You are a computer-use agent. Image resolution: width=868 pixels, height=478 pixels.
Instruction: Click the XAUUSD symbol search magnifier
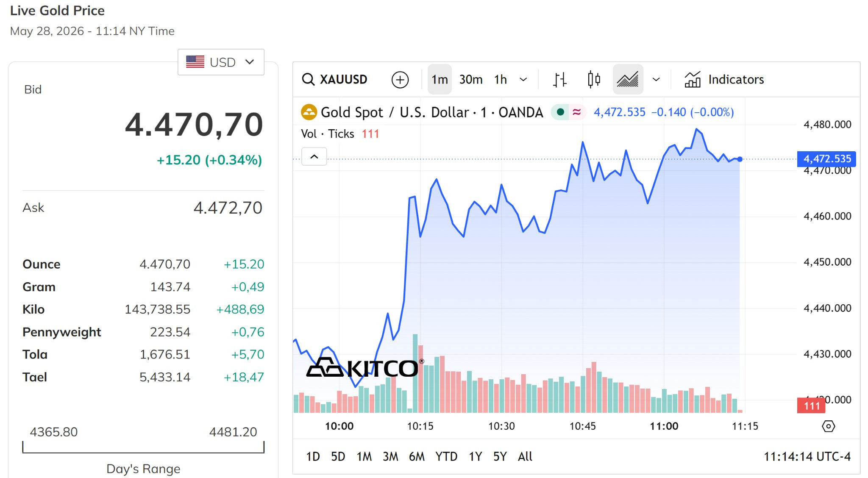coord(308,79)
